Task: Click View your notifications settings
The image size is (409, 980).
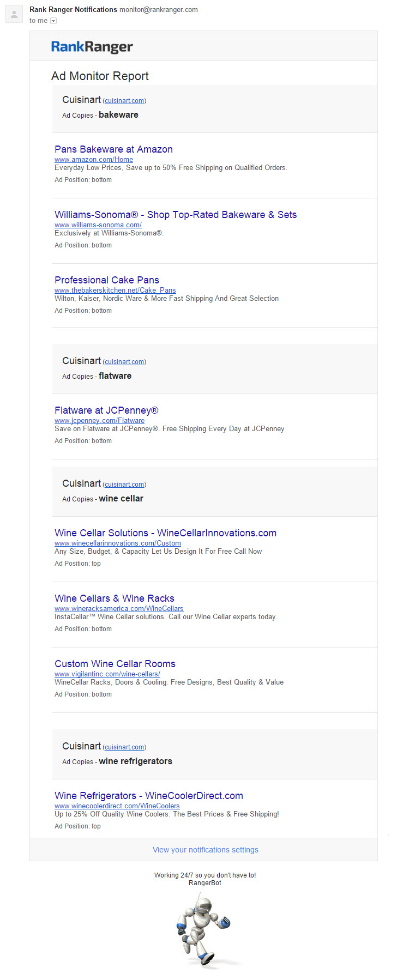Action: point(206,850)
